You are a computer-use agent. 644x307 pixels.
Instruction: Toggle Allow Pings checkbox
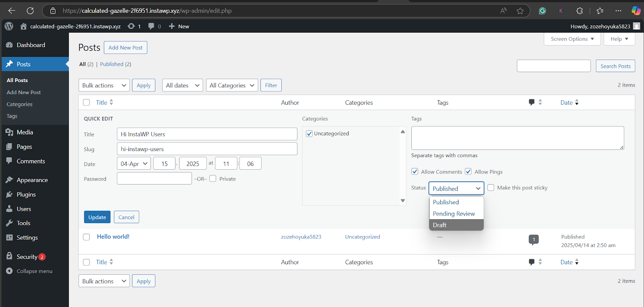pos(468,171)
